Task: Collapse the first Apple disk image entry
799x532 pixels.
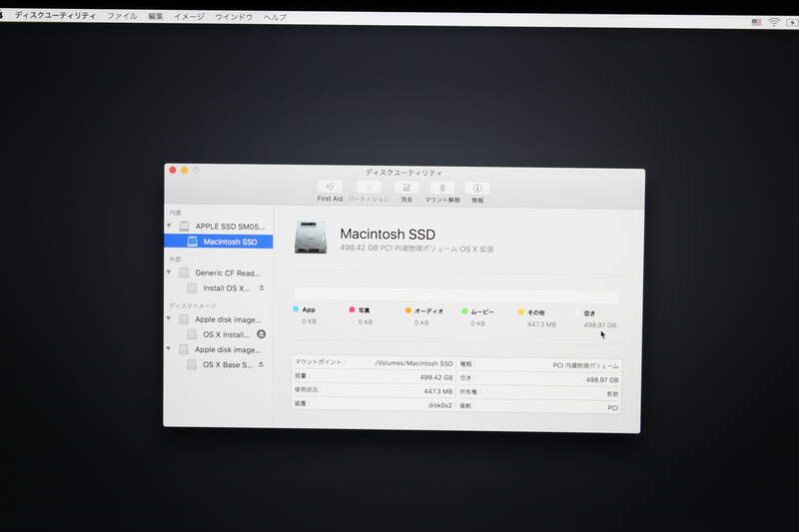Action: coord(171,319)
